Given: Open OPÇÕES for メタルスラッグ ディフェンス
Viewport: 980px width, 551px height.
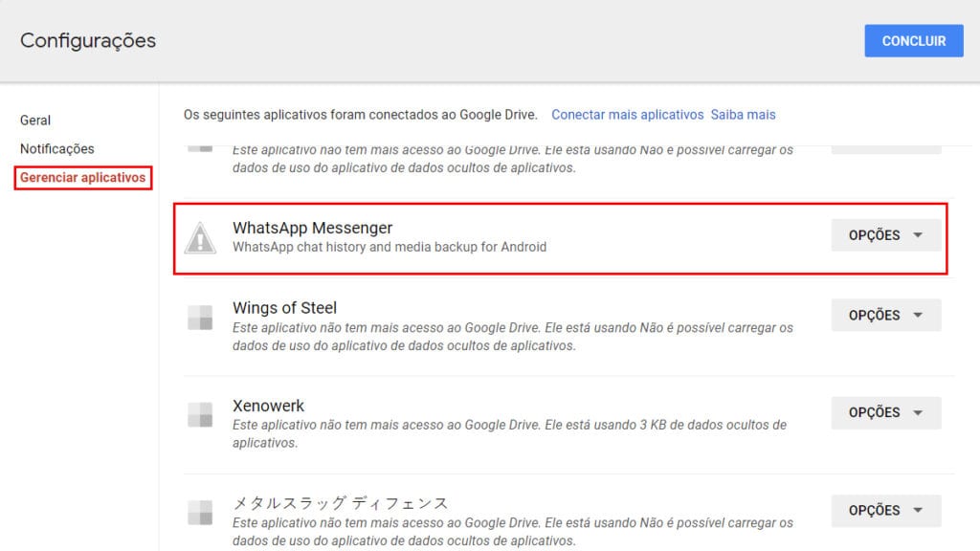Looking at the screenshot, I should point(885,511).
